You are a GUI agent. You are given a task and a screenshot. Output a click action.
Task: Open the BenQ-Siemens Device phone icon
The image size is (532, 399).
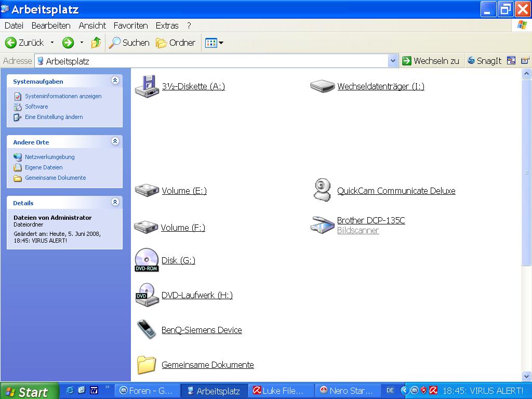147,329
